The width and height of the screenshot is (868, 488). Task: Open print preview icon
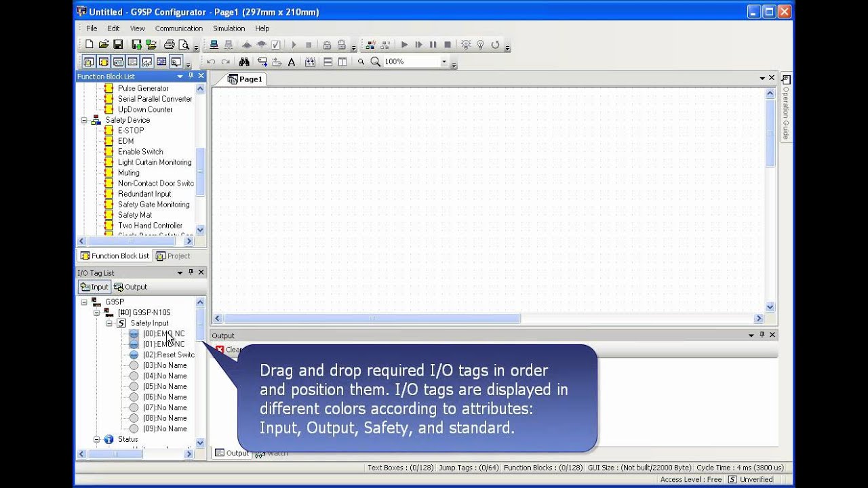pyautogui.click(x=184, y=45)
